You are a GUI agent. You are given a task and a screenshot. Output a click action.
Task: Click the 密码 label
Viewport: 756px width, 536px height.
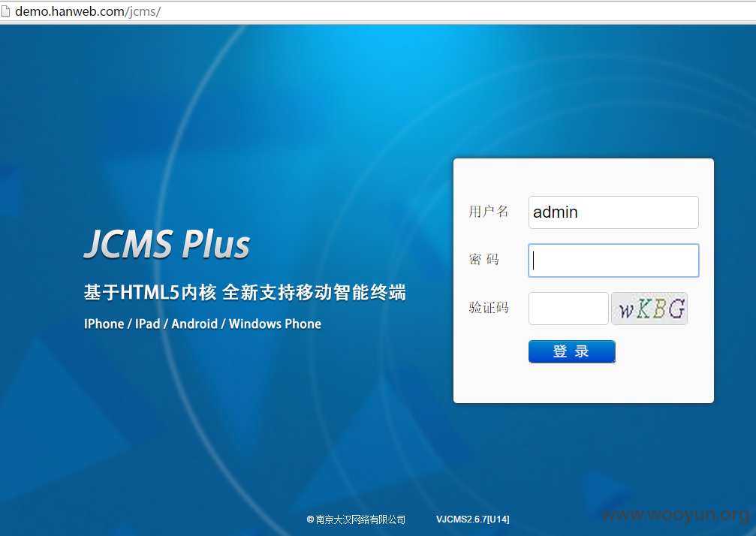click(484, 260)
